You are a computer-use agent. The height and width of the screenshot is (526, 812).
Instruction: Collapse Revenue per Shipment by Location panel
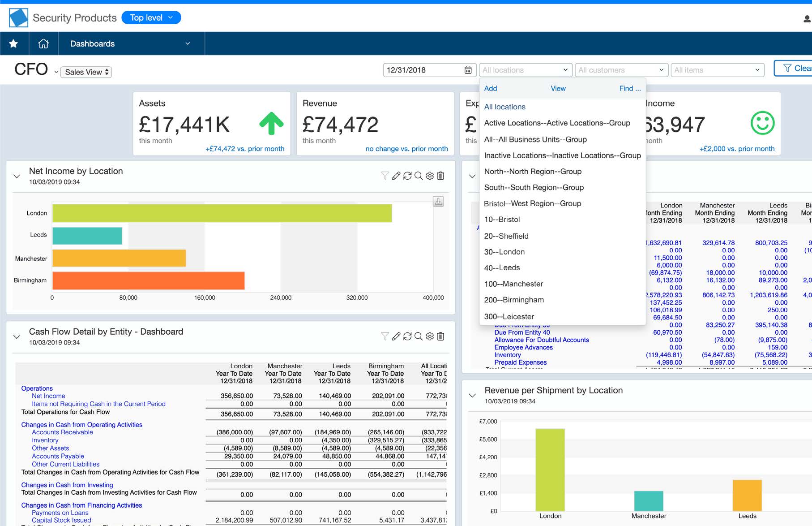pos(472,395)
